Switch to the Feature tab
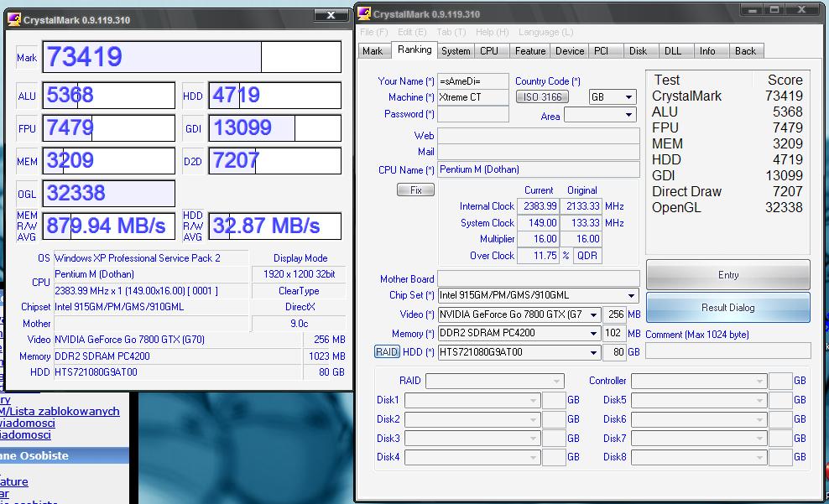 point(530,51)
